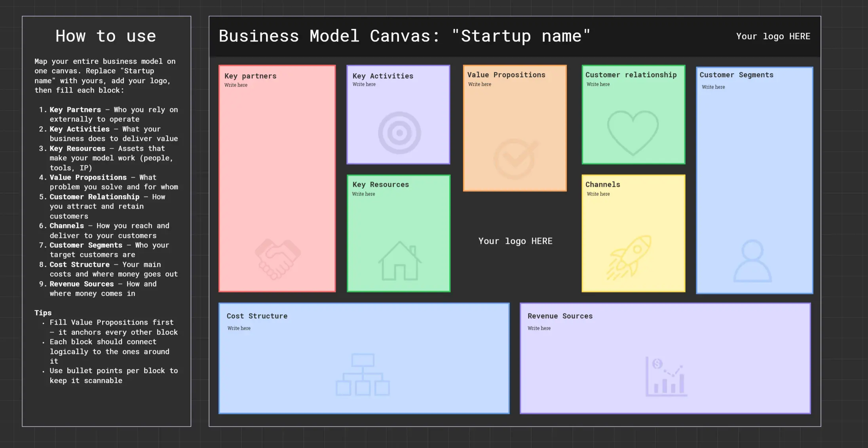Screen dimensions: 868x448
Task: Click the intro paragraph starting "Map your entire"
Action: coord(105,76)
